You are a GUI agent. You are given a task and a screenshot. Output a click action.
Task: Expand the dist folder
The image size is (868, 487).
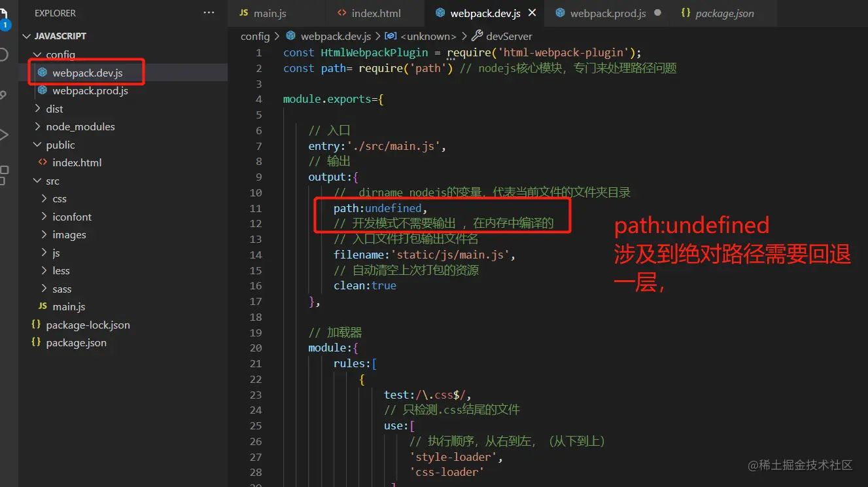coord(37,109)
